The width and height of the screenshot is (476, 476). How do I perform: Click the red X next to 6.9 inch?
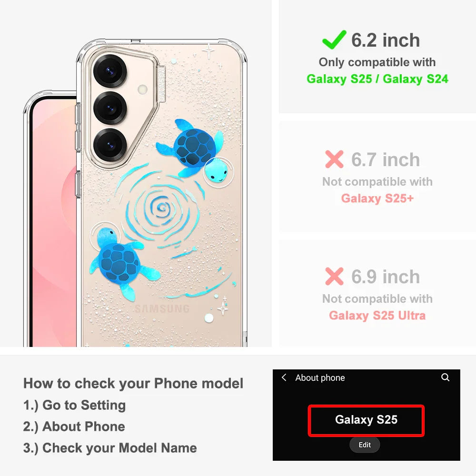click(334, 276)
